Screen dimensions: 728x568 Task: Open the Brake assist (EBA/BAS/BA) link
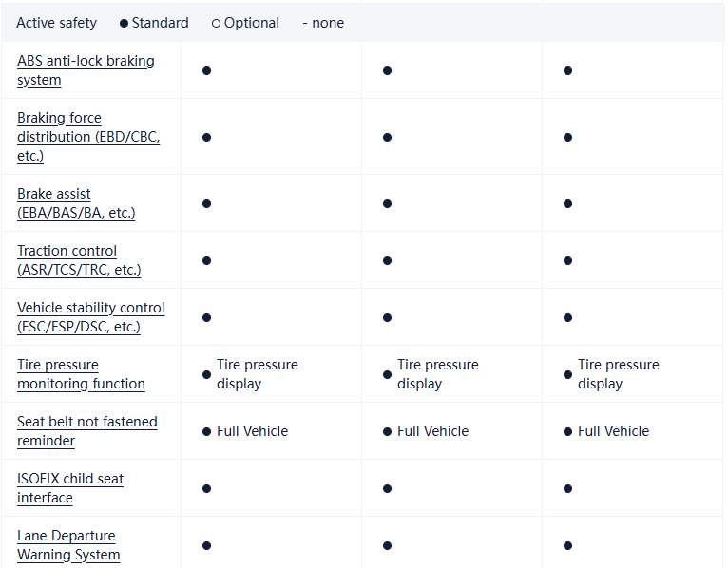coord(76,203)
